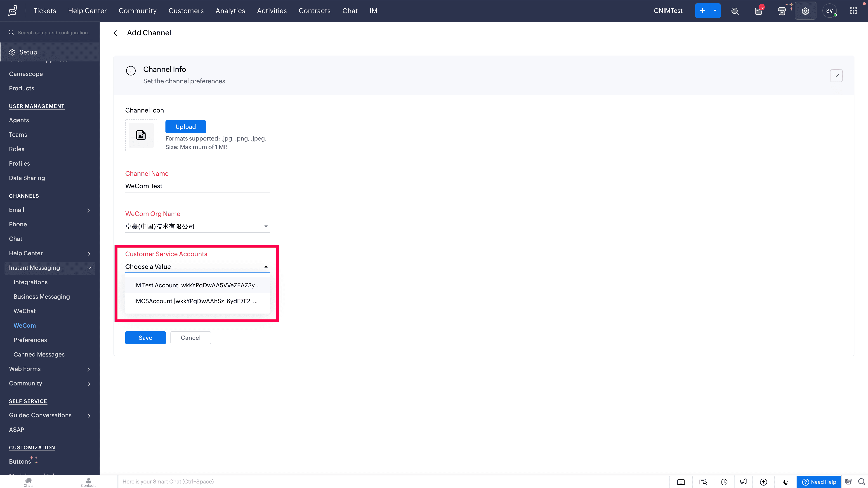Open the Analytics tab
Viewport: 868px width, 488px height.
(x=230, y=11)
